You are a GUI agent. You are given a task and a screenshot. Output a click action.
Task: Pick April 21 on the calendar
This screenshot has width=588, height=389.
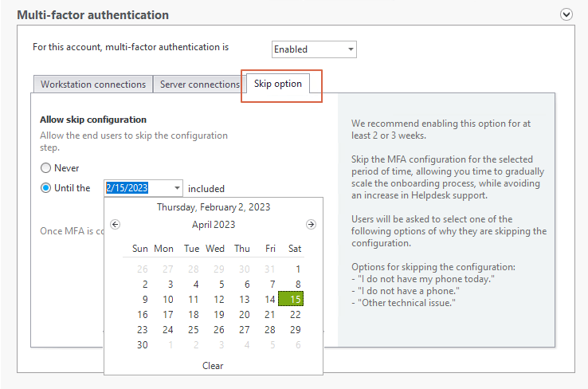tap(269, 314)
